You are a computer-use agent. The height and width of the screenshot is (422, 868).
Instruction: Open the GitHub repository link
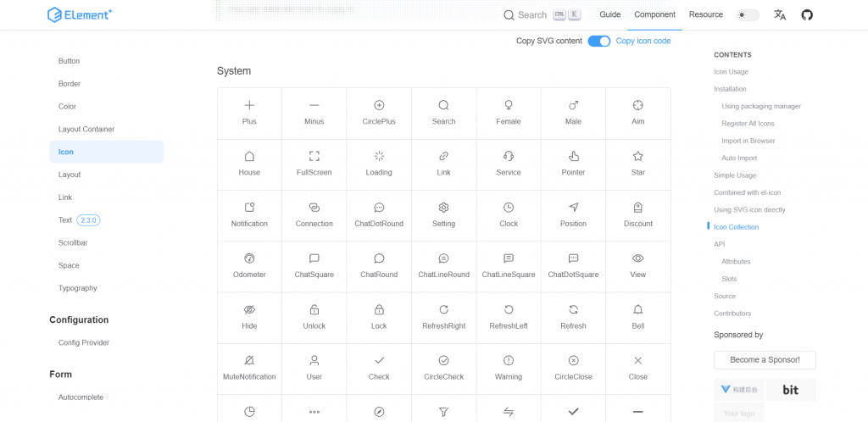click(807, 15)
